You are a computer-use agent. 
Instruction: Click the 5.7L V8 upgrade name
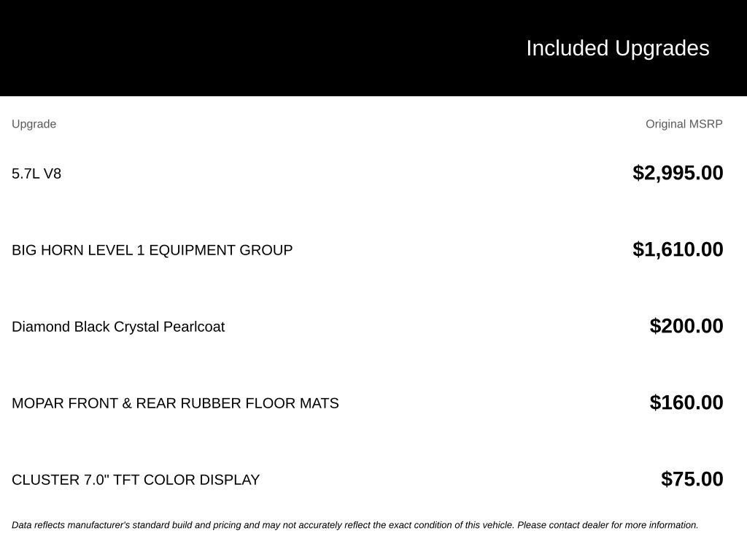pos(36,174)
